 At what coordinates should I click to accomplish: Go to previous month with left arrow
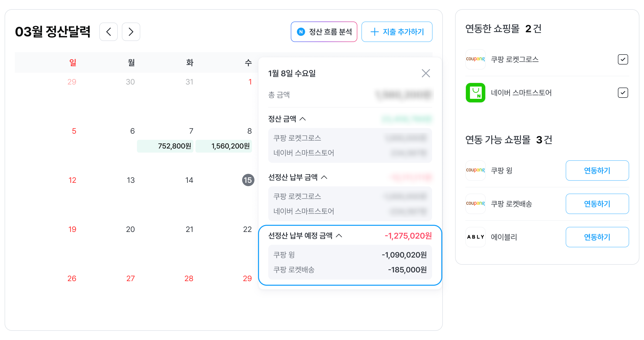point(108,32)
